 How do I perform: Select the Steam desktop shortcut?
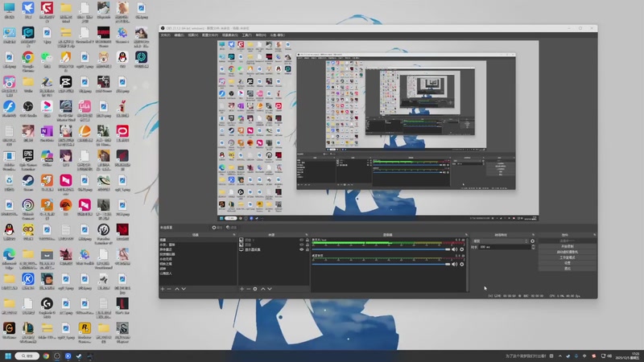click(28, 183)
